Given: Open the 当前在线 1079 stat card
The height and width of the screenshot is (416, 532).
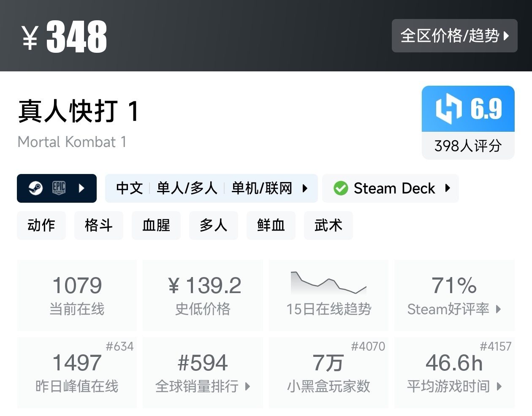Looking at the screenshot, I should point(77,295).
